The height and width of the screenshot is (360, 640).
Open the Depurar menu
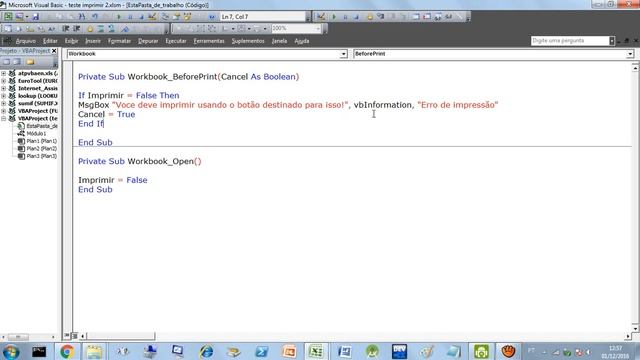(x=148, y=41)
